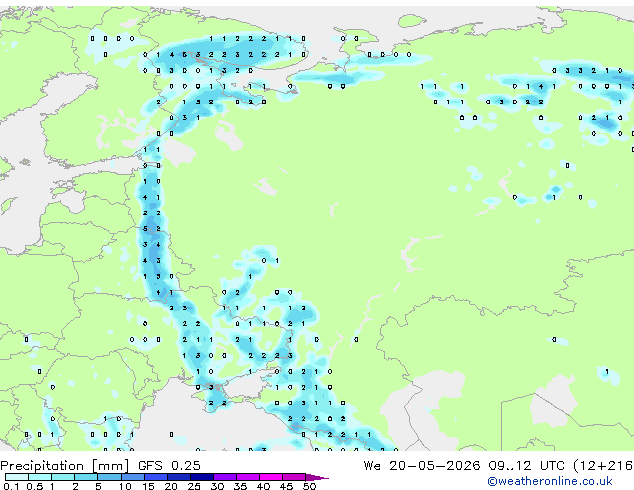
Task: Click the '50' legend scale value
Action: coord(309,486)
